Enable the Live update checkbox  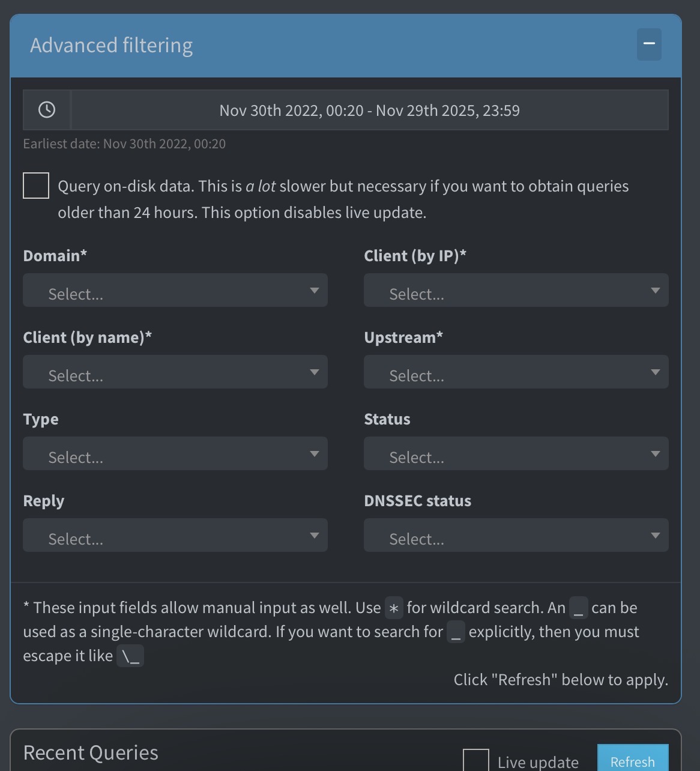pyautogui.click(x=477, y=760)
